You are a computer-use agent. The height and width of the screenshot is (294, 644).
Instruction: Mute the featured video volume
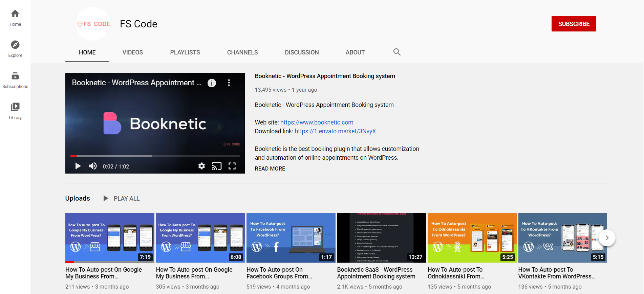click(x=93, y=166)
